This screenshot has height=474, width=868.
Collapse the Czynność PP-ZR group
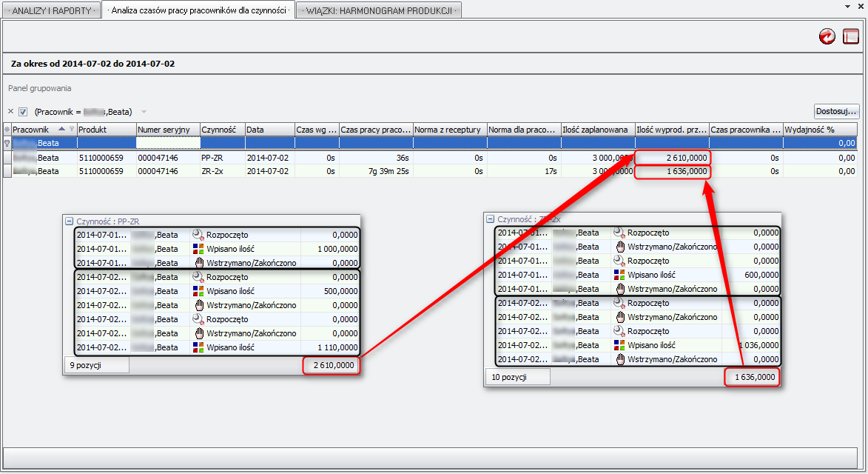tap(69, 220)
